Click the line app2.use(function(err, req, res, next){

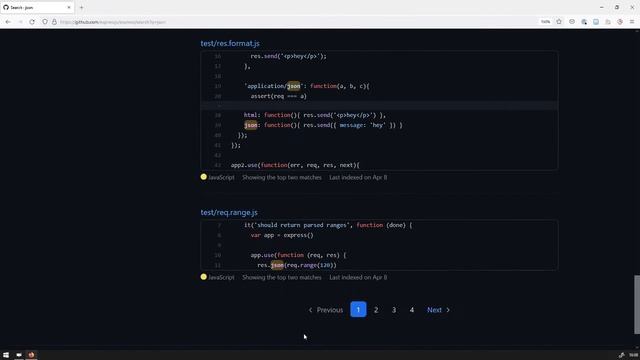pyautogui.click(x=295, y=165)
